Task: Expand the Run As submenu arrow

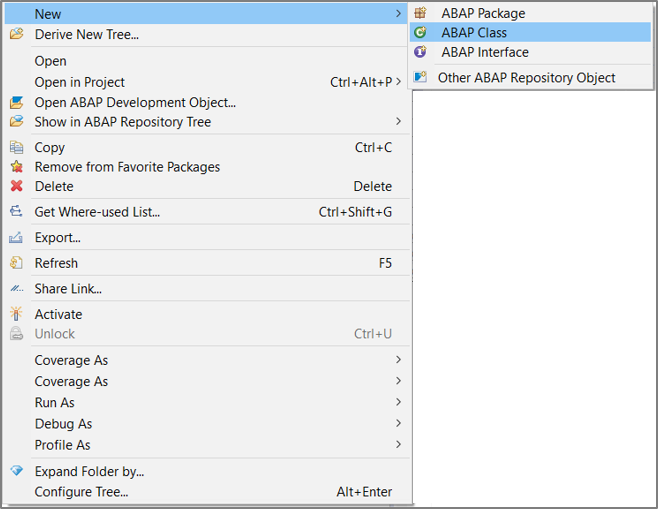Action: click(x=398, y=402)
